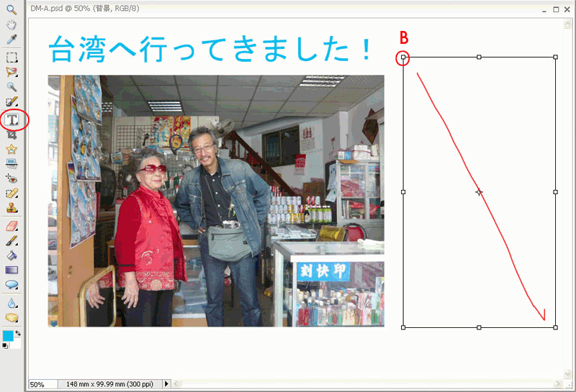Activate the Crop tool
This screenshot has height=392, width=576.
tap(12, 135)
